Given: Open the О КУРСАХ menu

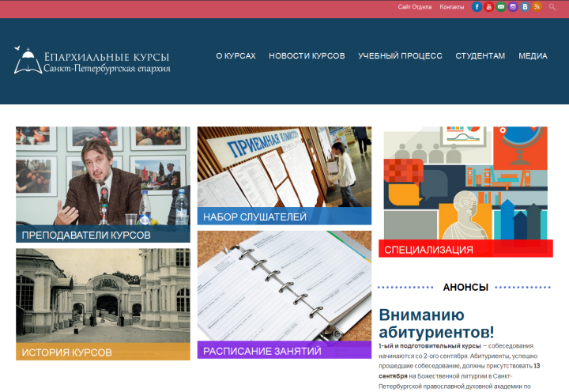Looking at the screenshot, I should (x=236, y=56).
